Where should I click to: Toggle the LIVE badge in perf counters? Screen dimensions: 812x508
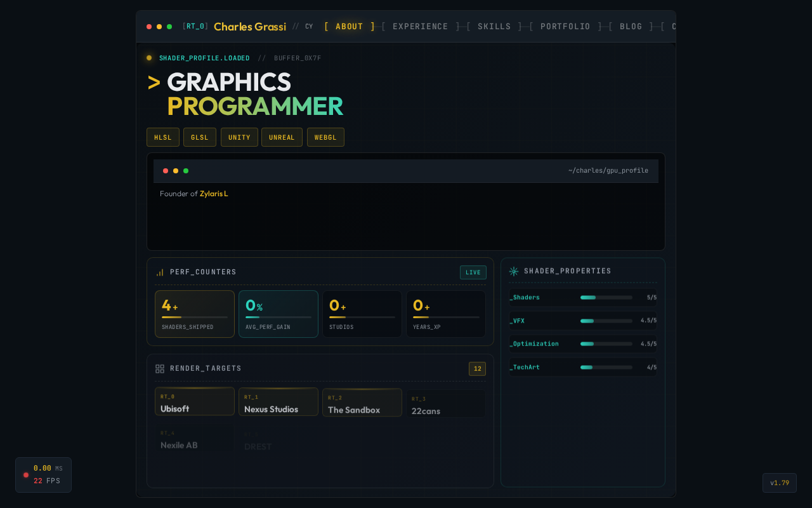click(473, 272)
